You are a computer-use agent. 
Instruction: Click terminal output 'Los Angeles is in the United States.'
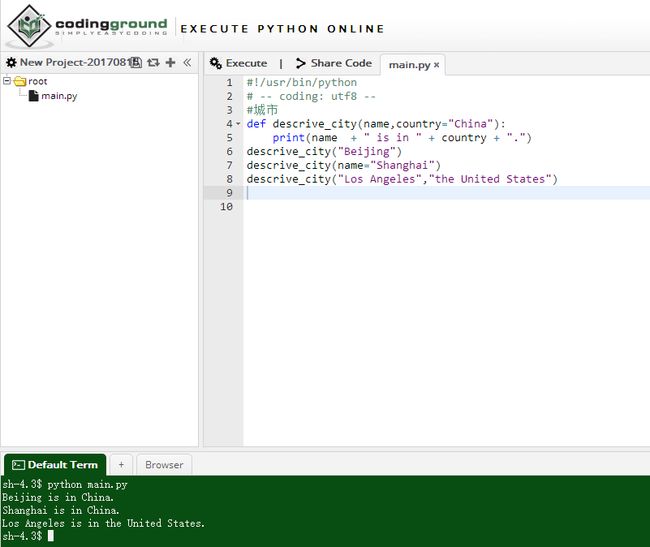(x=103, y=523)
